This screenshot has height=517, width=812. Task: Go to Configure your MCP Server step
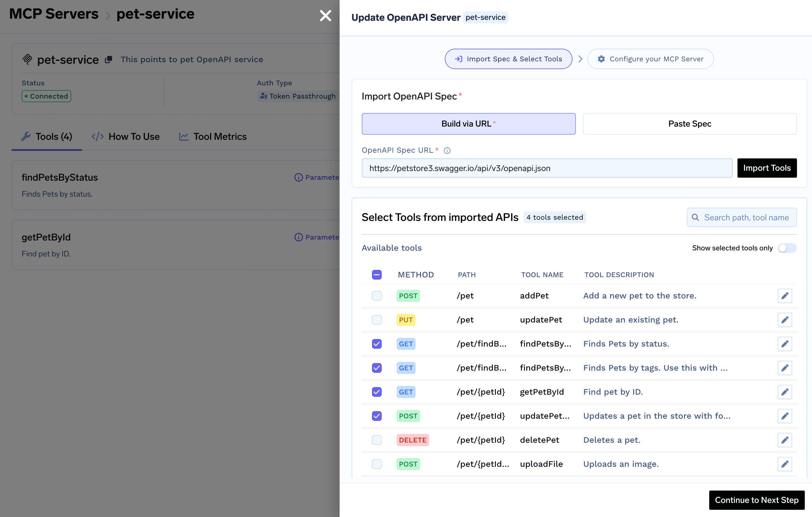point(650,59)
